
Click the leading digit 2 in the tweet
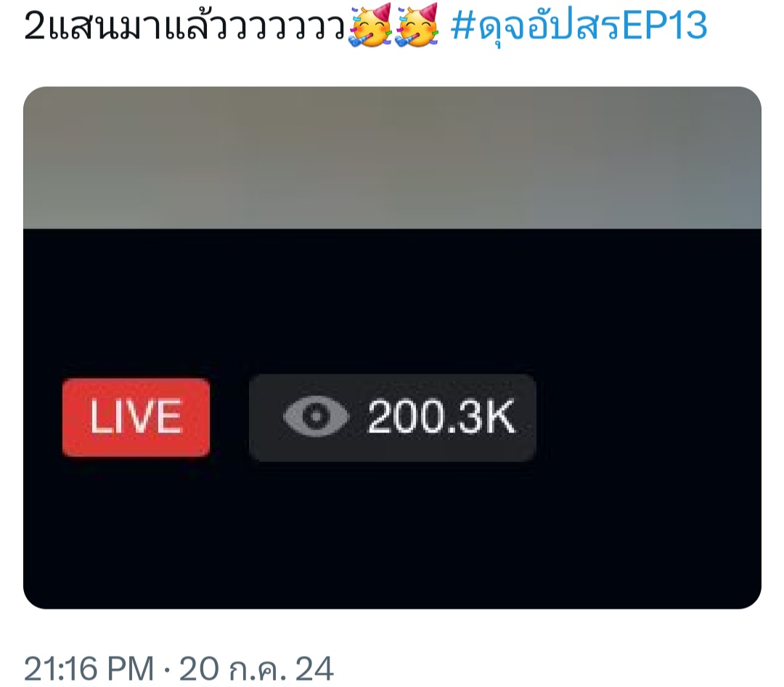pyautogui.click(x=35, y=26)
